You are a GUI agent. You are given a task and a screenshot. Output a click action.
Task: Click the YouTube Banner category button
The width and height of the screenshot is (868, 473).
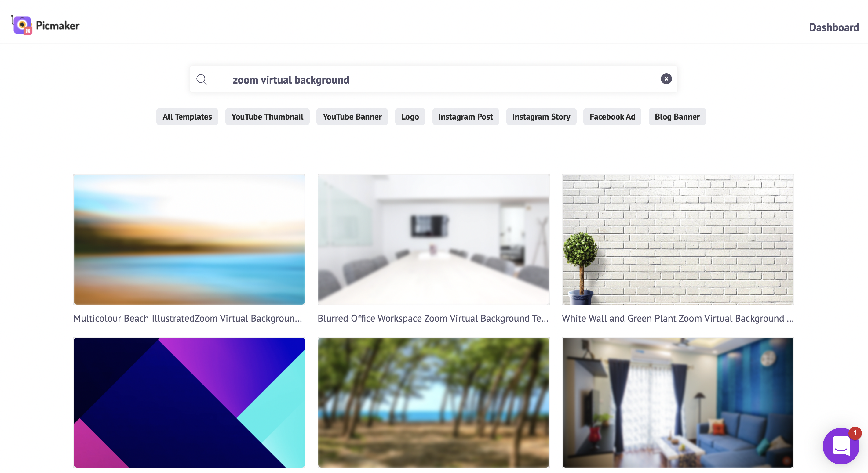tap(352, 117)
